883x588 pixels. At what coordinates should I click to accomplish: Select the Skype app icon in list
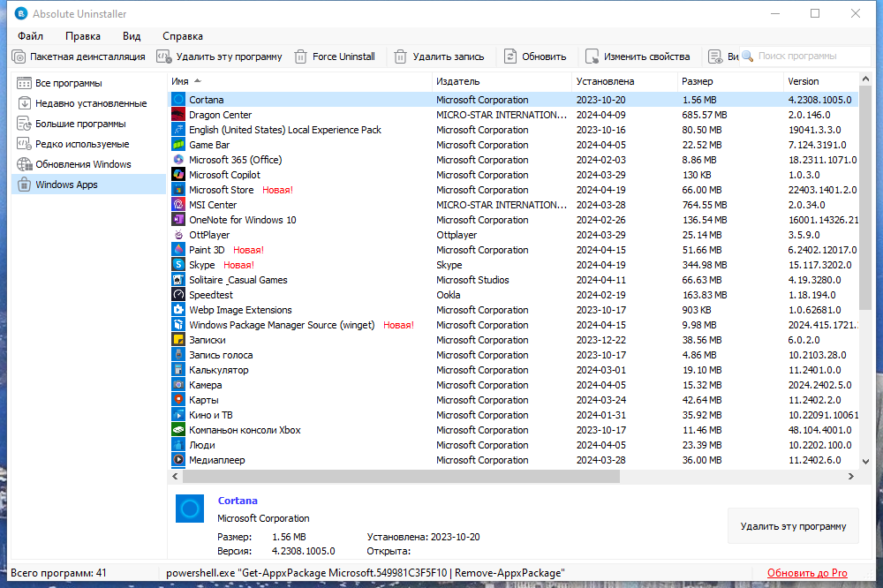(178, 265)
